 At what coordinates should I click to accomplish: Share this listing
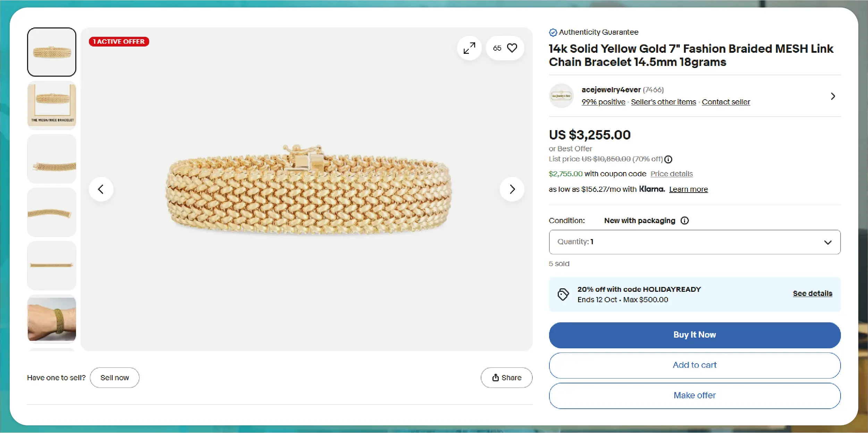click(x=506, y=378)
